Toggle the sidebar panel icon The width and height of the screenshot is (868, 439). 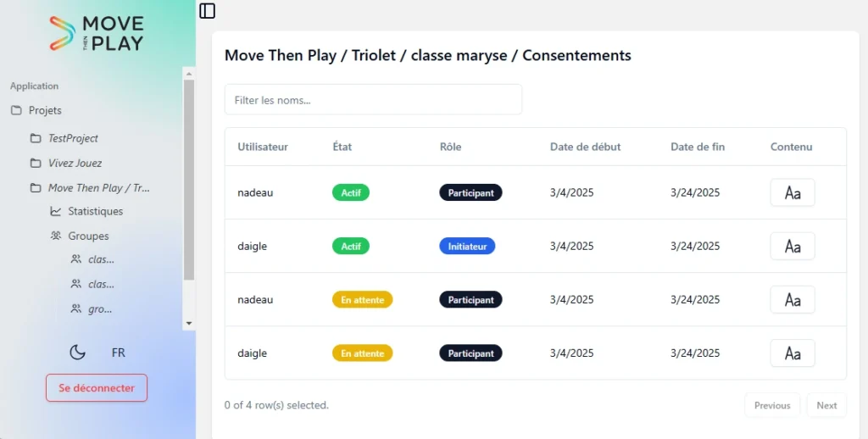(x=207, y=10)
